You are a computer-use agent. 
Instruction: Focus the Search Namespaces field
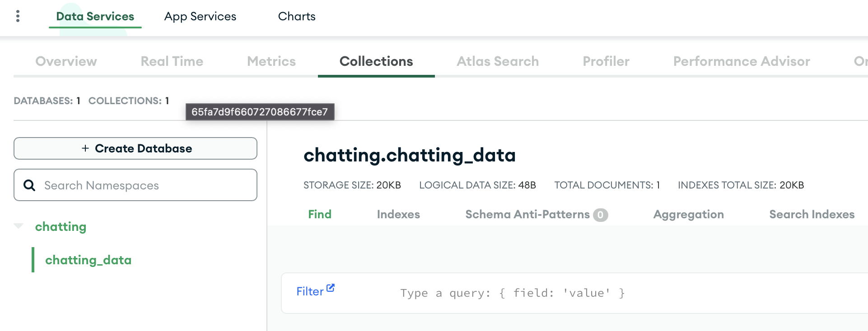[x=145, y=185]
